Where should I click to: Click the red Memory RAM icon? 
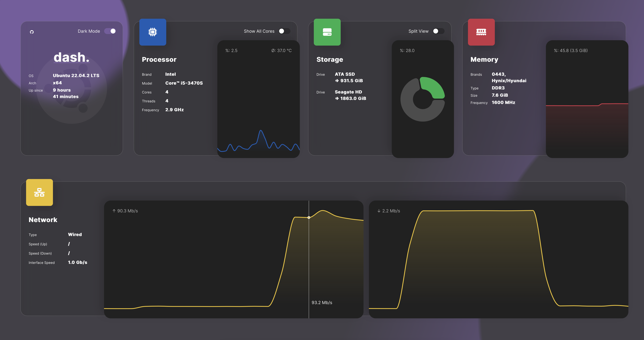point(481,32)
